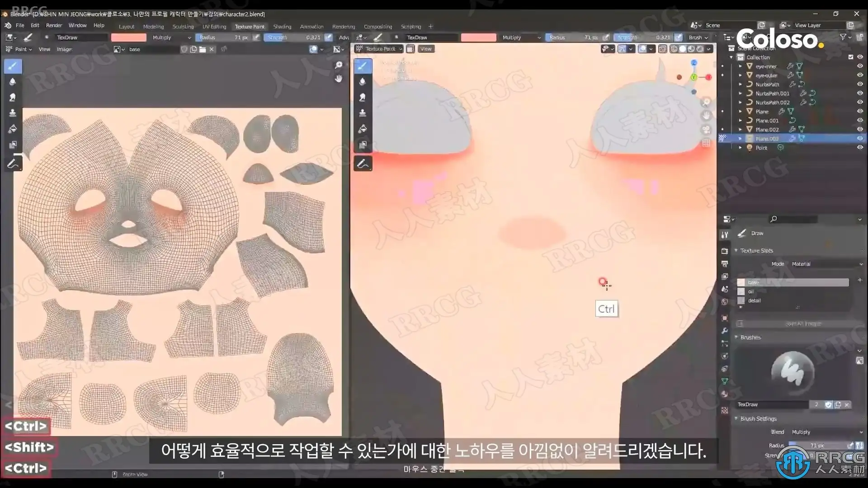Screen dimensions: 868x488
Task: Click the image editor zoom magnifier icon
Action: tap(339, 66)
